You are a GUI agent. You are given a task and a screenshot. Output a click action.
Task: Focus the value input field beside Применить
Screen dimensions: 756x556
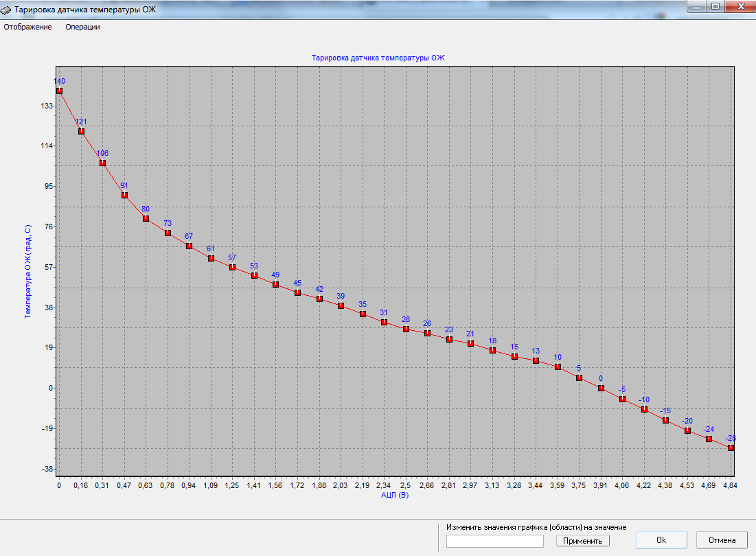pos(494,541)
